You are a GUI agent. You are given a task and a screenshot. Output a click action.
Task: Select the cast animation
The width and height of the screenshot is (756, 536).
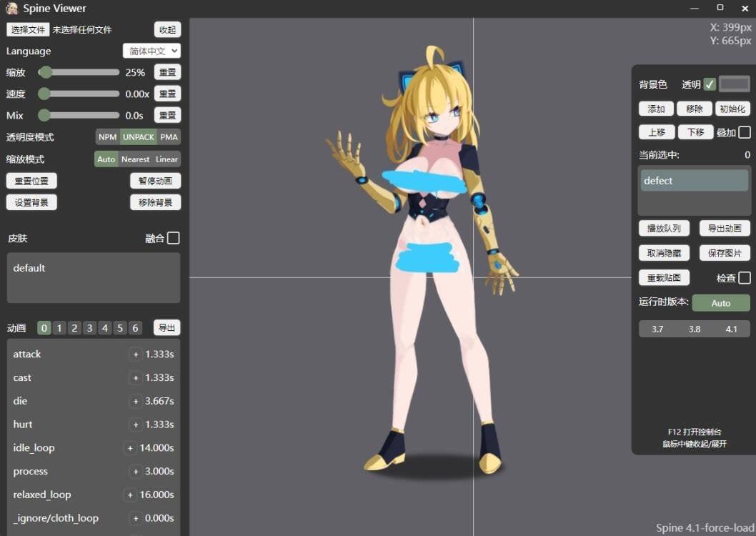click(x=94, y=377)
